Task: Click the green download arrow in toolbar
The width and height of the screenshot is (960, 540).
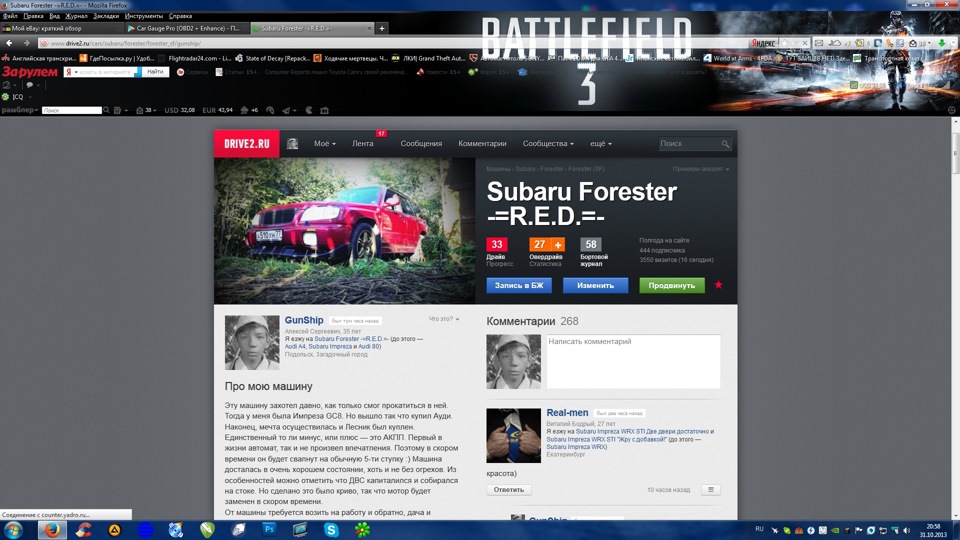Action: tap(942, 43)
